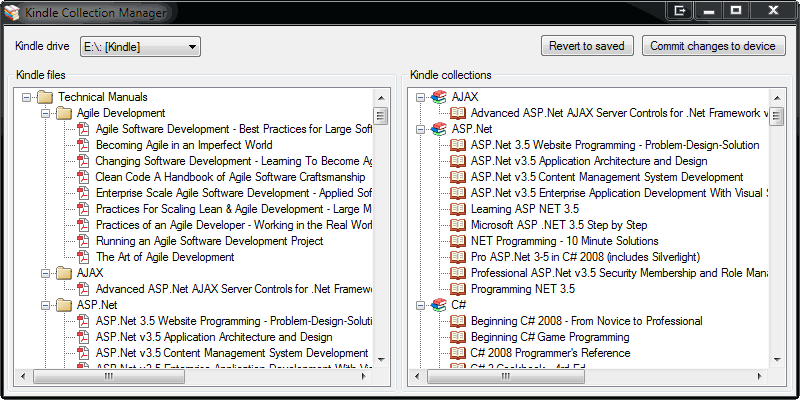Click book icon beside Microsoft ASP .NET 3.5 Step by Step

[x=458, y=225]
